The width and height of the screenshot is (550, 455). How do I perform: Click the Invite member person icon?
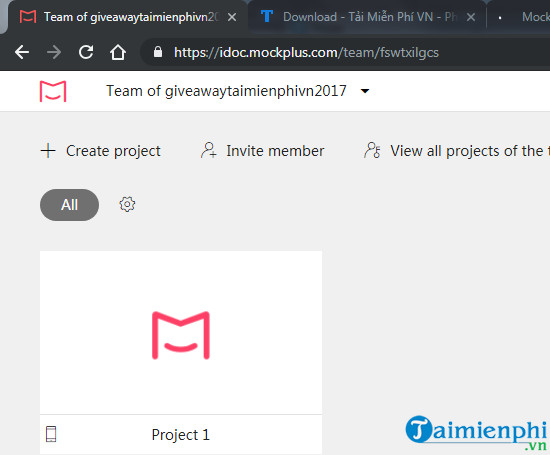click(x=209, y=150)
